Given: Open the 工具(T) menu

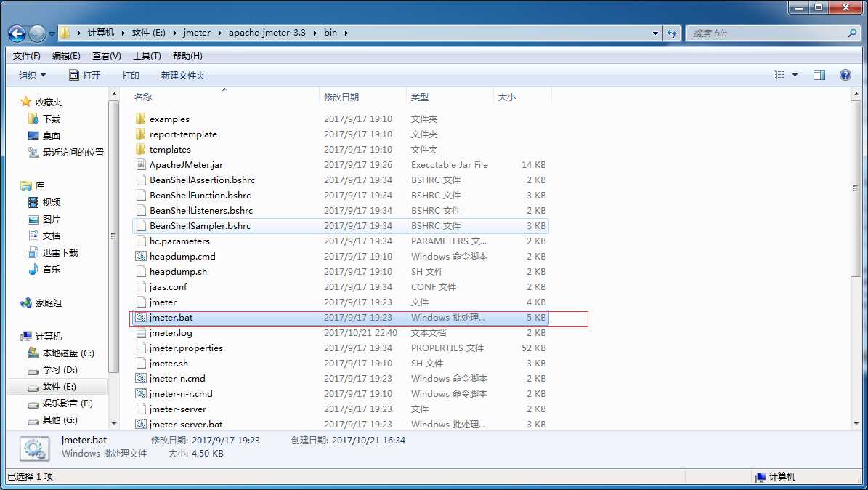Looking at the screenshot, I should (147, 56).
